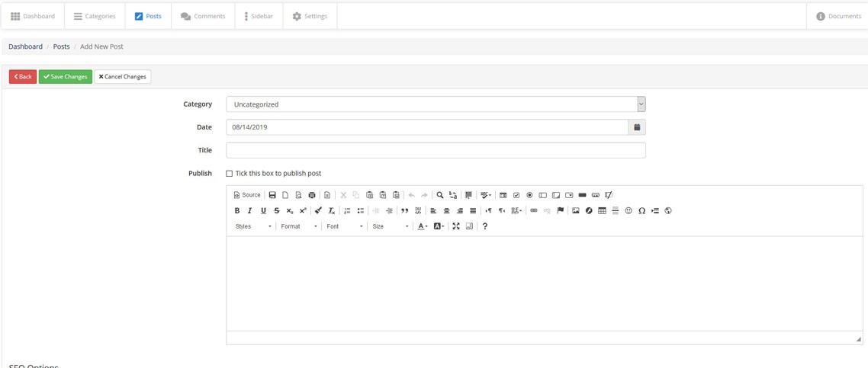The width and height of the screenshot is (868, 368).
Task: Insert a table in the editor
Action: (x=602, y=211)
